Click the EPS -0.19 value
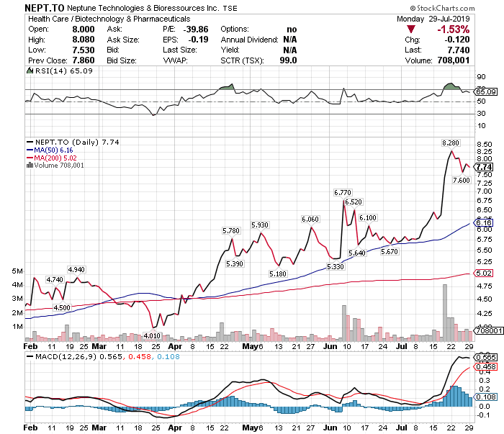Viewport: 504px width, 434px height. point(198,40)
